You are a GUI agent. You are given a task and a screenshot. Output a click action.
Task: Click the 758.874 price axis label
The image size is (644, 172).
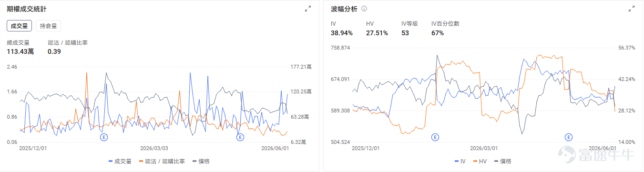point(340,48)
